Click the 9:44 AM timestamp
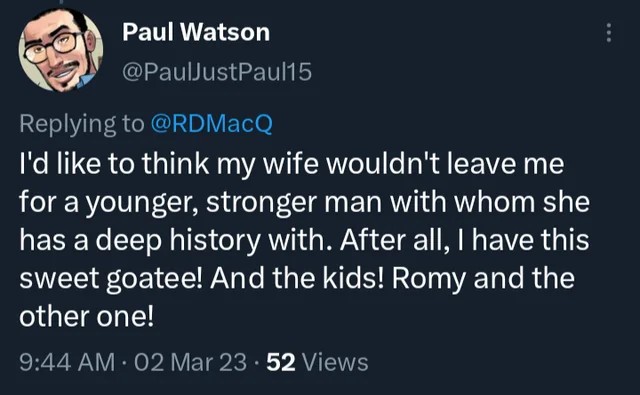640x395 pixels. [x=67, y=362]
